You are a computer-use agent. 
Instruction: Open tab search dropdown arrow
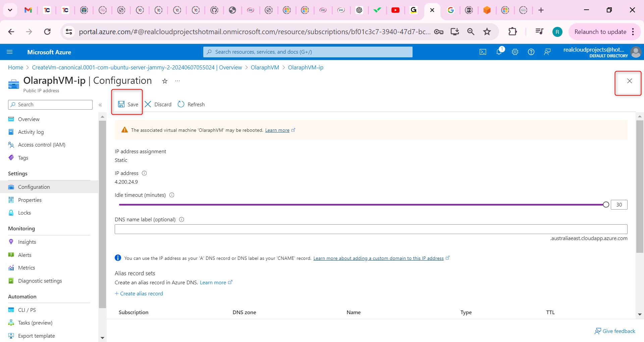pos(10,10)
